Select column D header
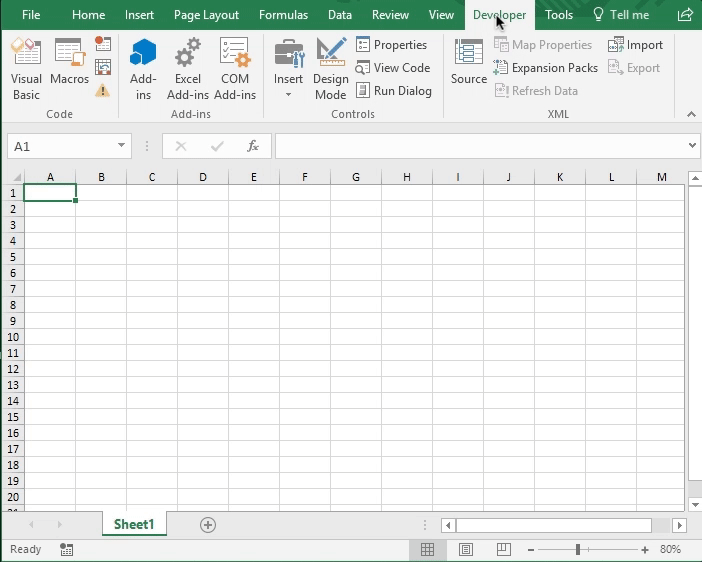 (203, 177)
